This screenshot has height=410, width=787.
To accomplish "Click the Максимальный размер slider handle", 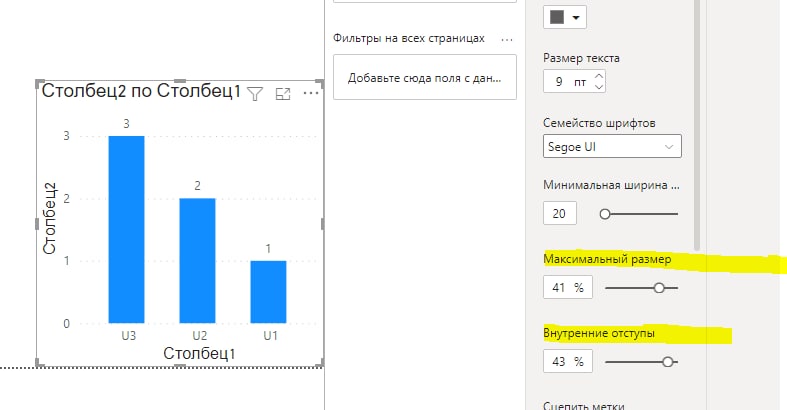I will tap(659, 288).
